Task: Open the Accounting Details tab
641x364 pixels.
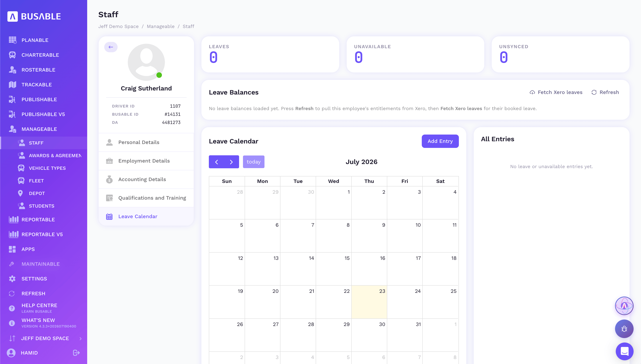Action: click(146, 179)
